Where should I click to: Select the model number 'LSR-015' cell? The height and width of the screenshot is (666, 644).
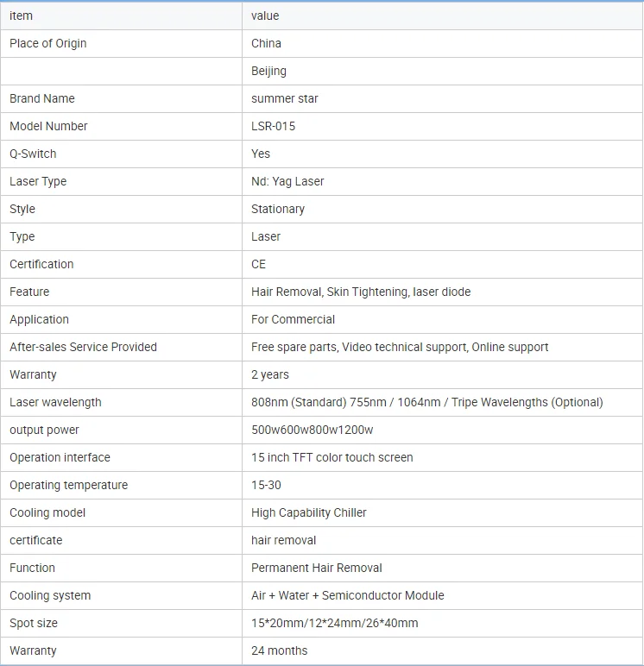click(274, 126)
